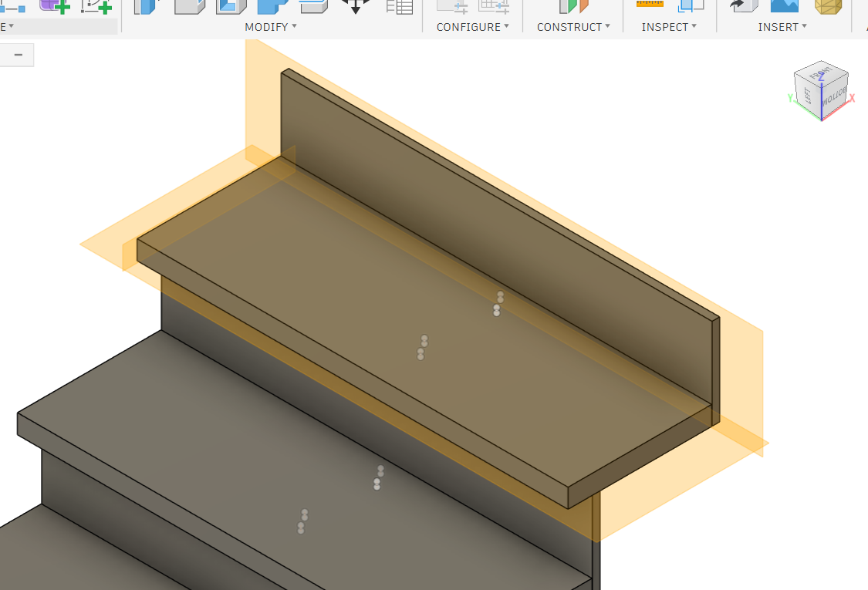This screenshot has height=590, width=868.
Task: Expand the MODIFY dropdown
Action: tap(270, 27)
